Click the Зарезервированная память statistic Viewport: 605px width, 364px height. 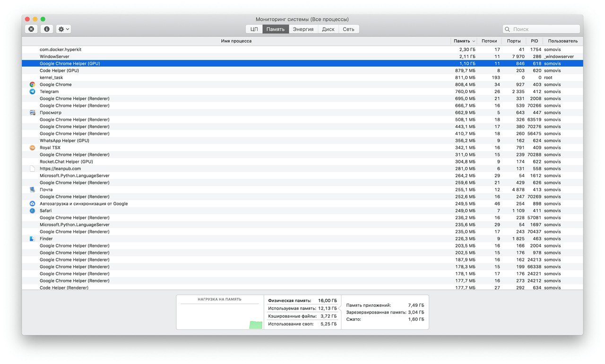tap(385, 313)
